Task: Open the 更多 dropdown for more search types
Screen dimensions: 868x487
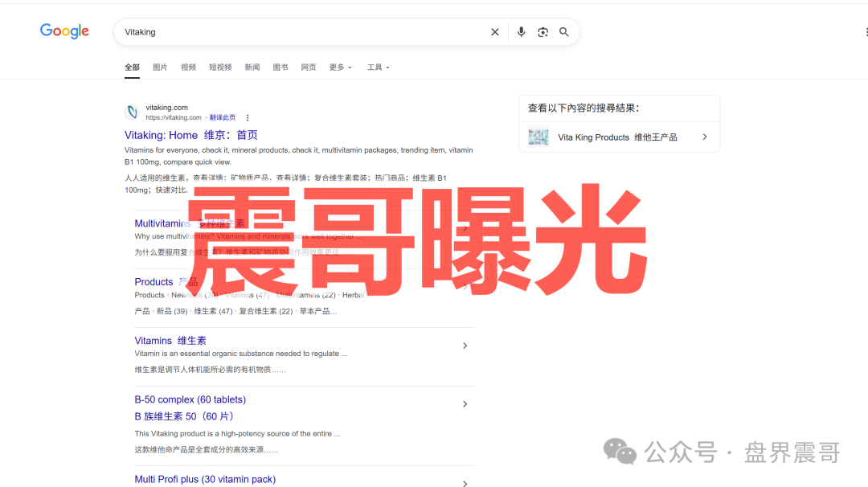Action: tap(339, 68)
